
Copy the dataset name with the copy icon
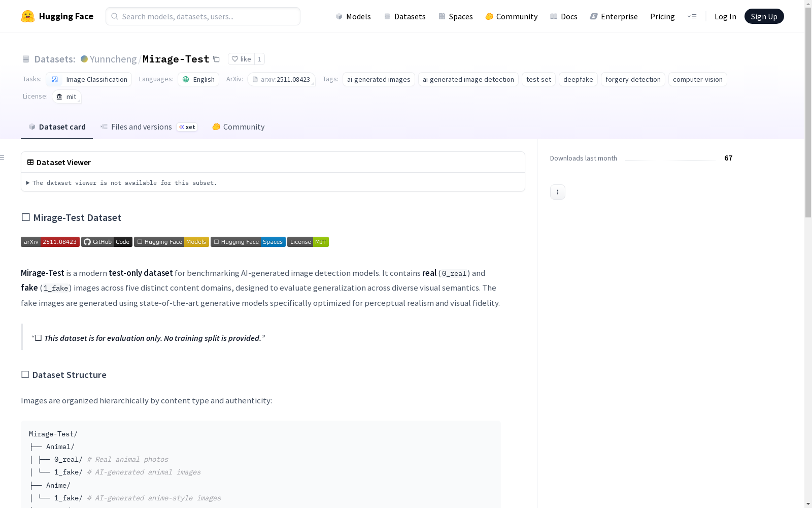tap(216, 59)
